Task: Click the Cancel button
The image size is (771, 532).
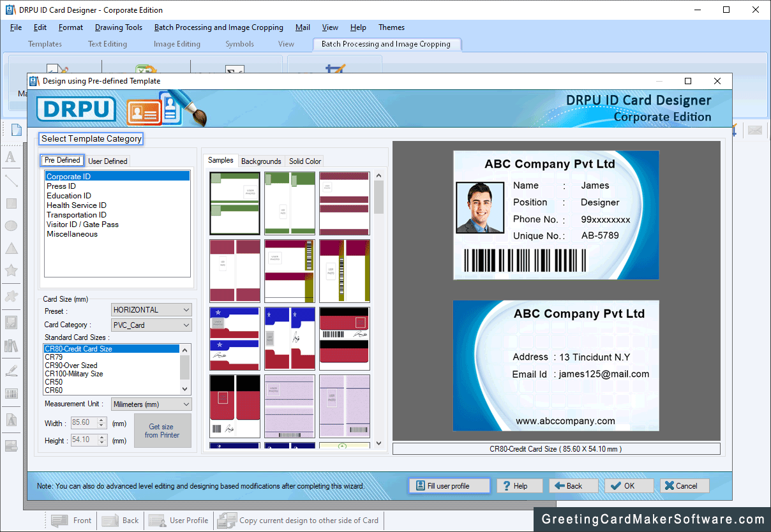Action: [x=685, y=486]
